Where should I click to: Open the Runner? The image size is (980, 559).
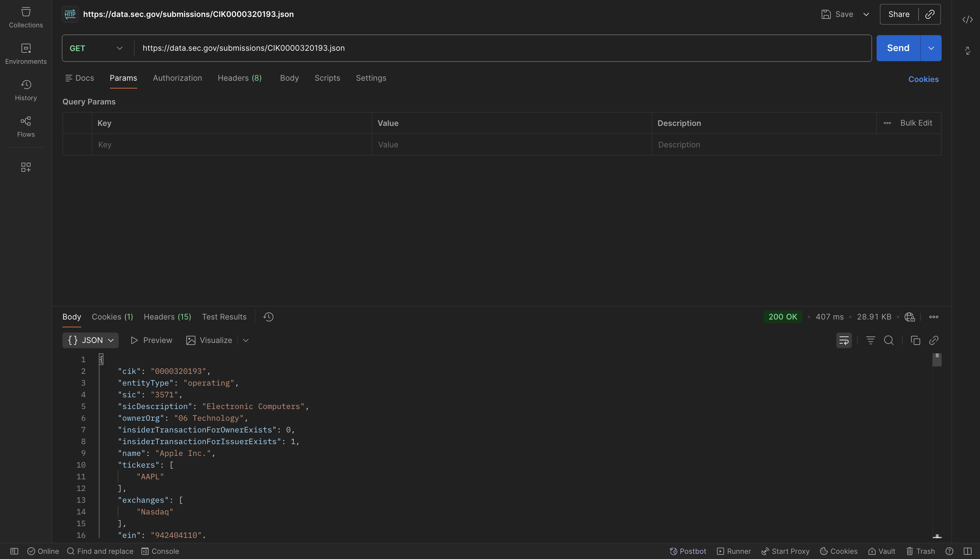point(734,551)
